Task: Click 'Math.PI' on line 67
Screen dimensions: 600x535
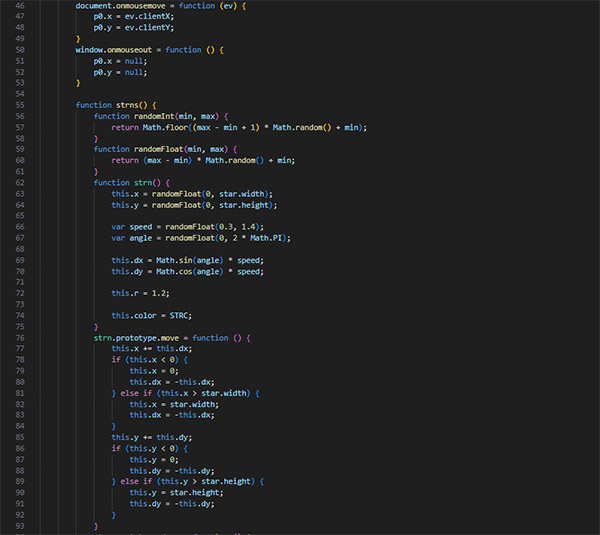Action: (x=266, y=238)
